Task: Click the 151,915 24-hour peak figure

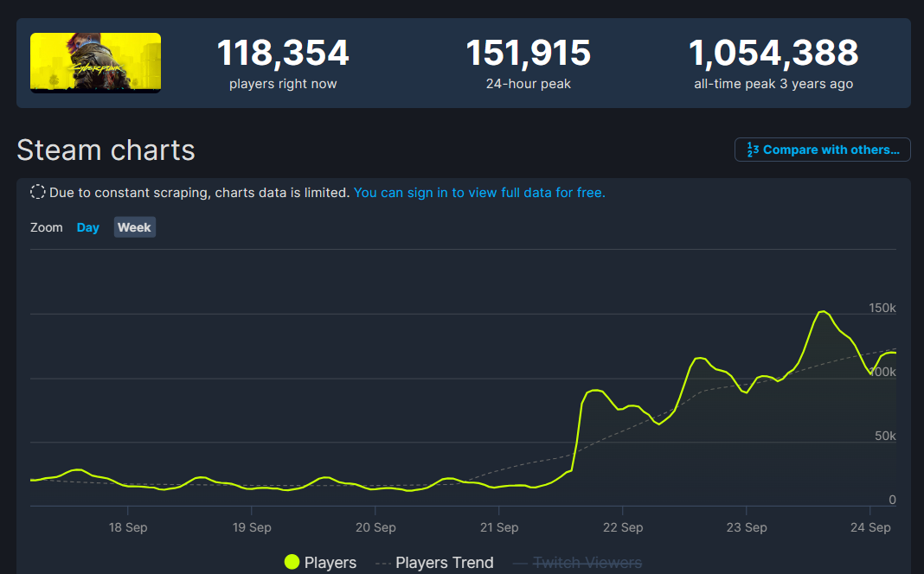Action: coord(528,53)
